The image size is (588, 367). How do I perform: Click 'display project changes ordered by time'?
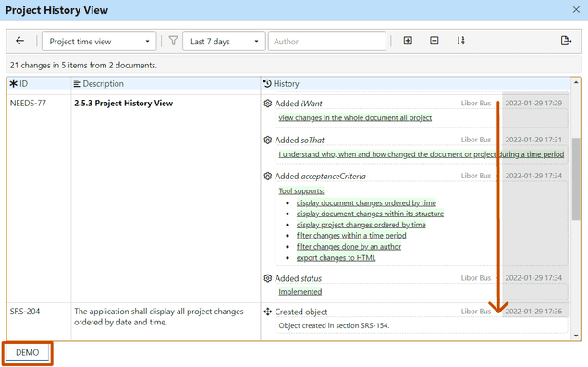361,225
